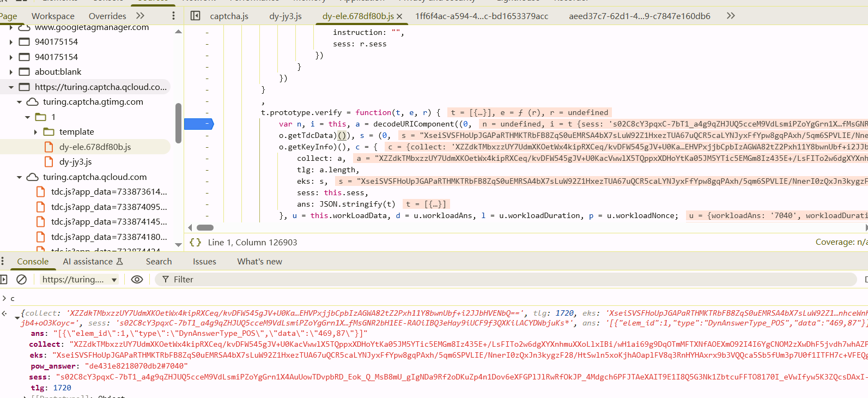Open the aeed37c7-62d1-4...9-c7847e160db6 tab
The height and width of the screenshot is (398, 868).
coord(640,16)
